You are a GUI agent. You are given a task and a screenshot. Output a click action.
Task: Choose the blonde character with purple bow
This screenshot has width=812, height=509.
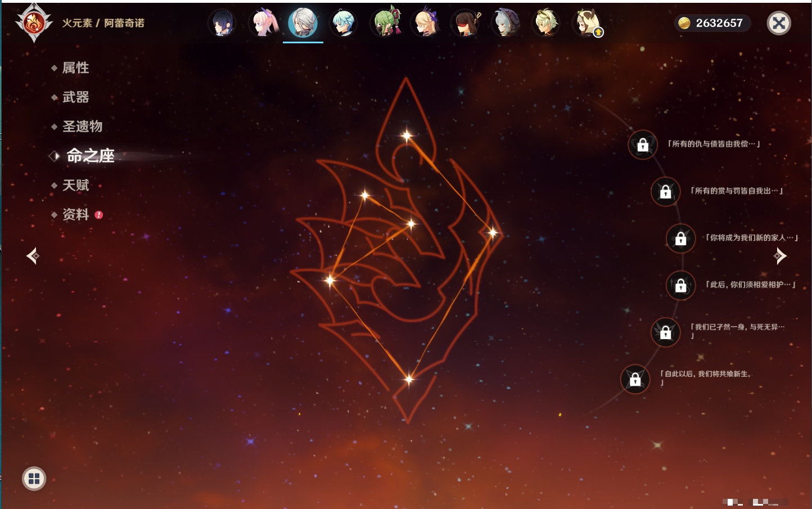pyautogui.click(x=425, y=23)
